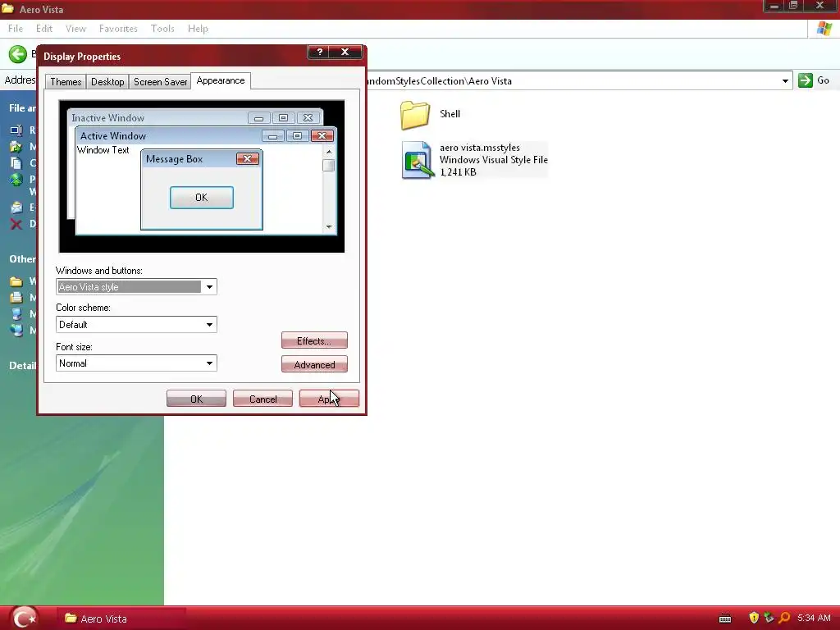Select the Appearance tab
Viewport: 840px width, 630px height.
point(220,80)
